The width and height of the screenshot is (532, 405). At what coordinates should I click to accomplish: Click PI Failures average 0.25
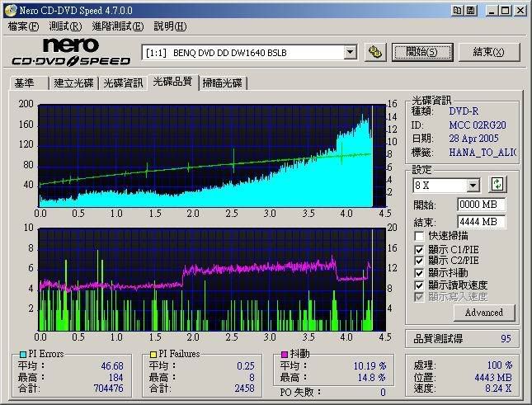246,366
